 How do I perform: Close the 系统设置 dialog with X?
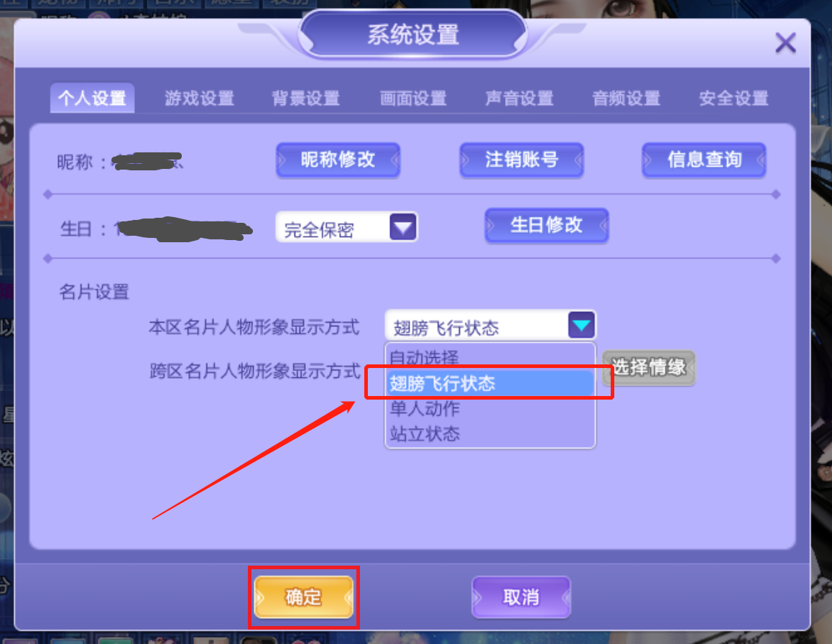click(x=785, y=42)
